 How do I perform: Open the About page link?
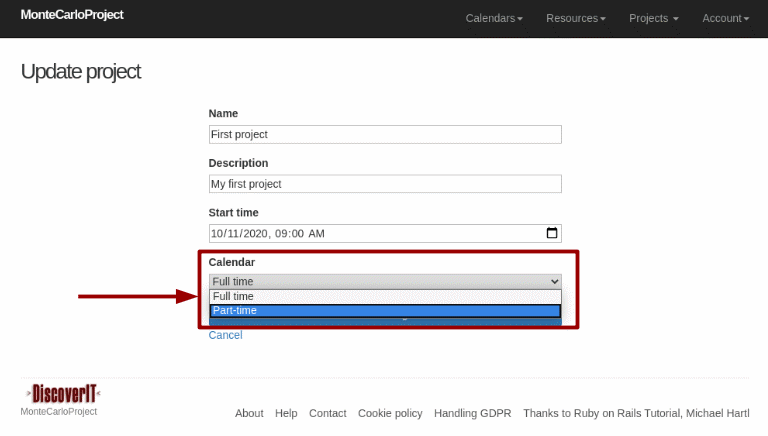coord(249,413)
